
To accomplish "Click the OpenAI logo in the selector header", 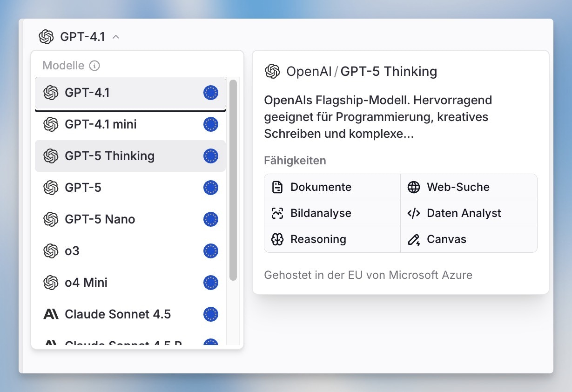I will (46, 37).
